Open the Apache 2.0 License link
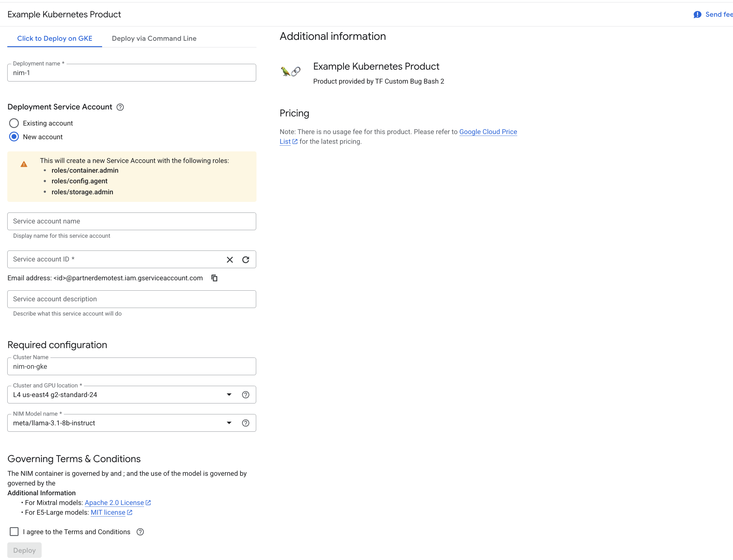This screenshot has height=560, width=733. click(x=114, y=503)
